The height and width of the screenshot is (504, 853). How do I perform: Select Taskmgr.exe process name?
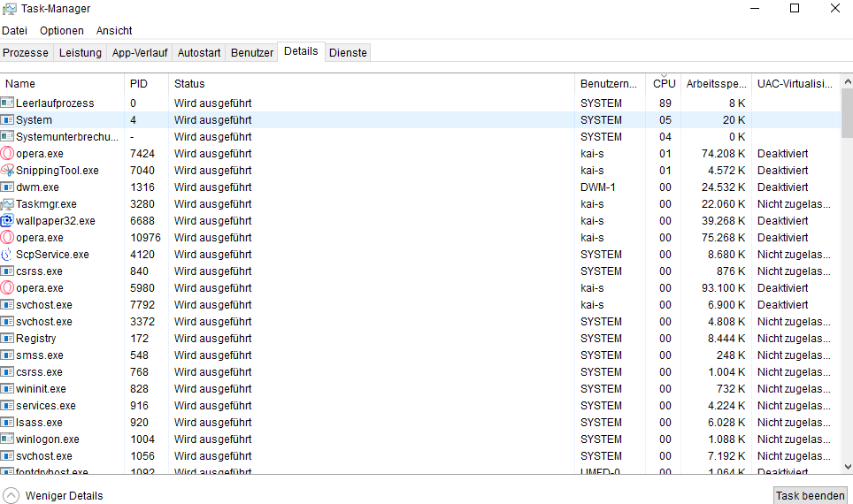pyautogui.click(x=46, y=204)
